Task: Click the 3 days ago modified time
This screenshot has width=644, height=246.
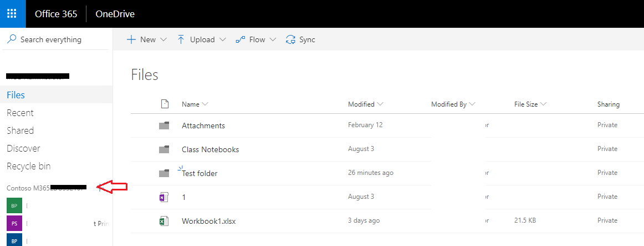Action: [x=364, y=220]
